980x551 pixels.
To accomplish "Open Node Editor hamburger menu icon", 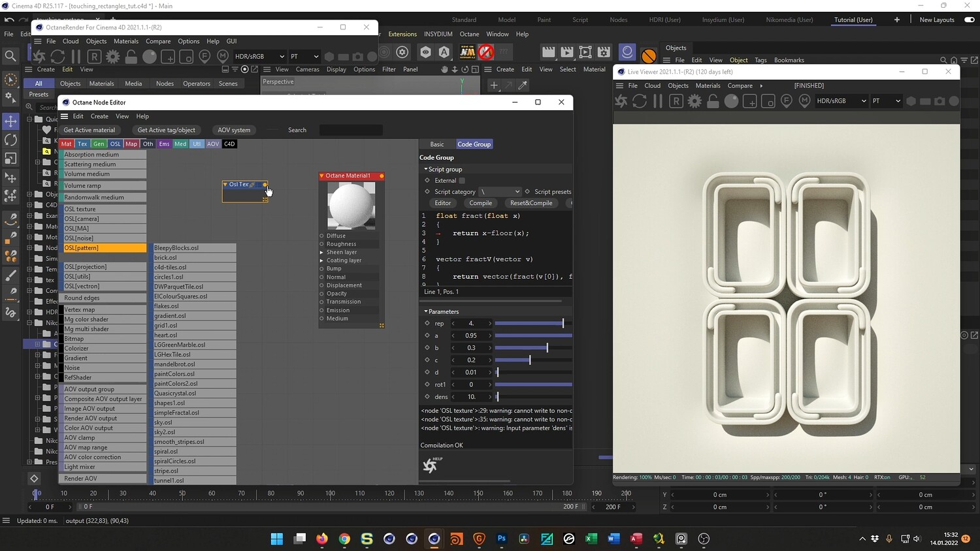I will click(x=65, y=116).
